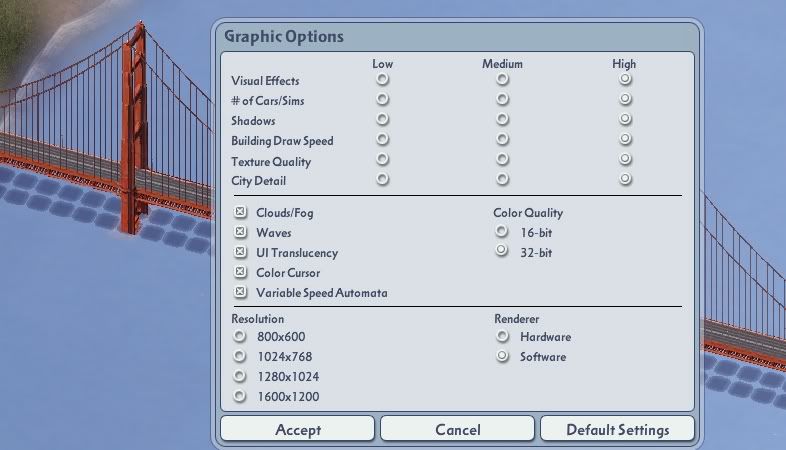Set City Detail to Low

coord(382,179)
